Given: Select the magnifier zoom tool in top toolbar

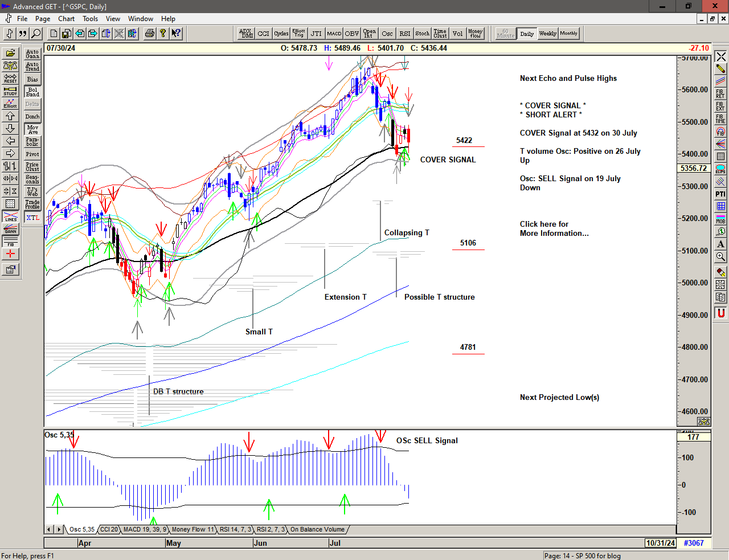Looking at the screenshot, I should coord(36,34).
